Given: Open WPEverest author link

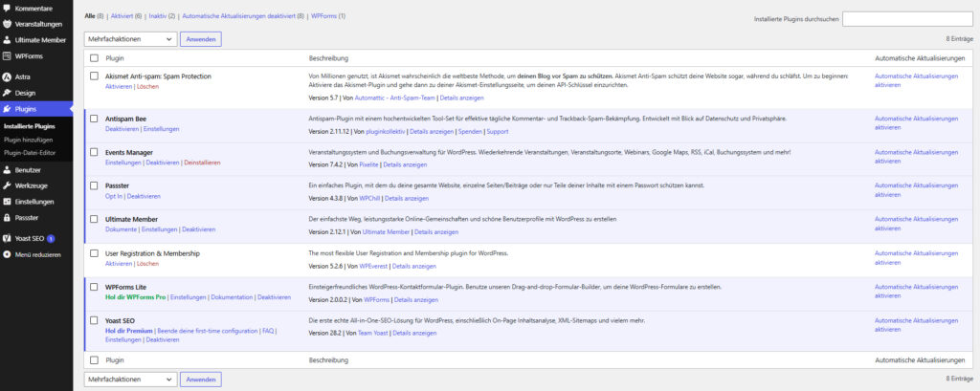Looking at the screenshot, I should click(375, 267).
